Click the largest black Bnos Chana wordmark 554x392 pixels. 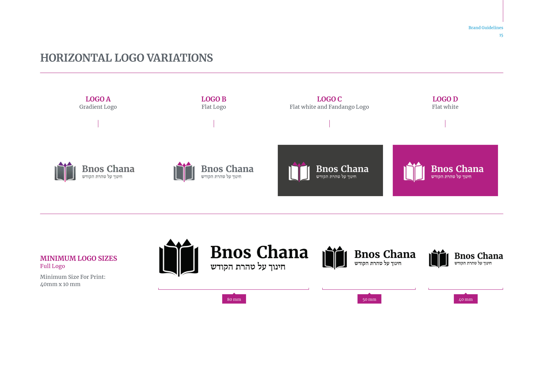tap(259, 252)
